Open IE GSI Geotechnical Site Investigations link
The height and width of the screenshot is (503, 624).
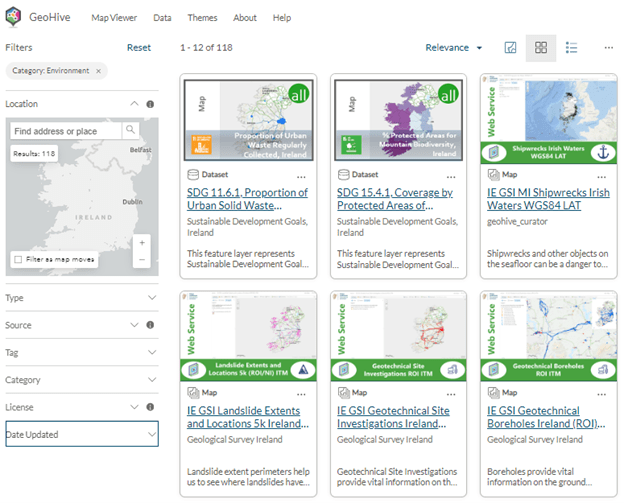pos(393,417)
